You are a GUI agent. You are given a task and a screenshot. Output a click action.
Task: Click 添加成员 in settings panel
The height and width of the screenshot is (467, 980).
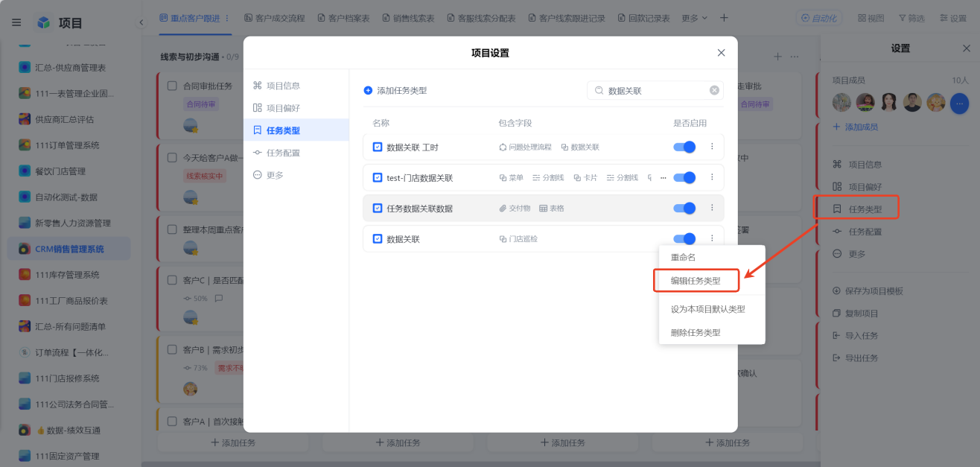pyautogui.click(x=855, y=127)
